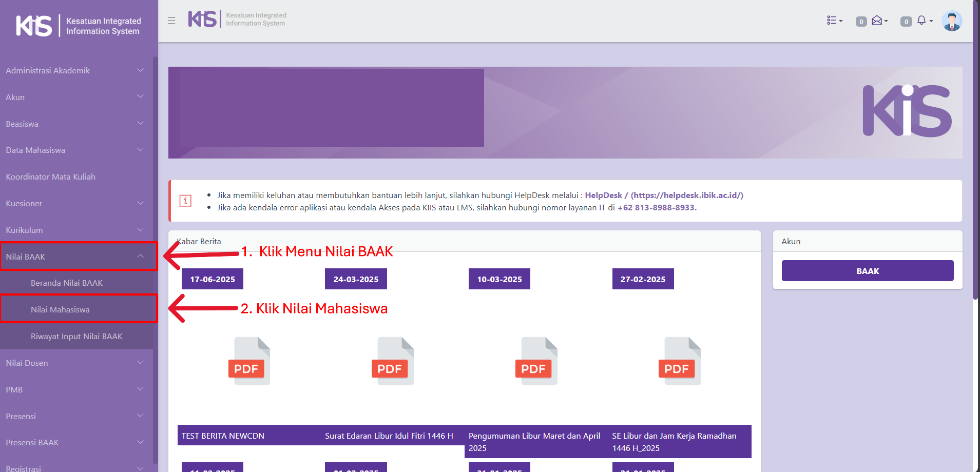
Task: Select Nilai Mahasiswa submenu item
Action: (60, 309)
